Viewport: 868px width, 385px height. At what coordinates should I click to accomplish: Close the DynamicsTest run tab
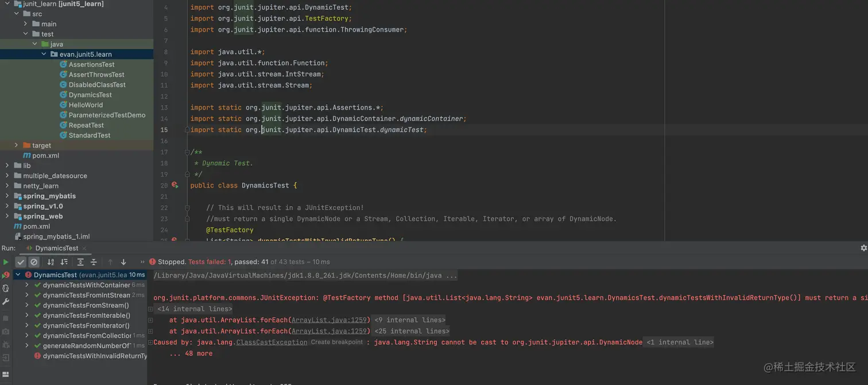pyautogui.click(x=84, y=248)
